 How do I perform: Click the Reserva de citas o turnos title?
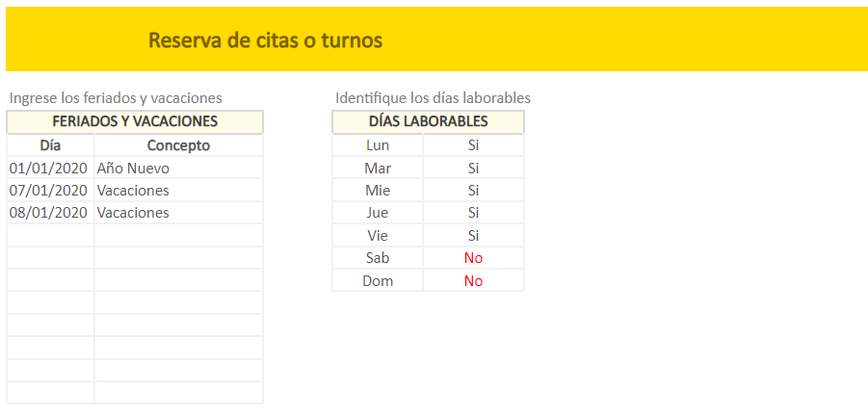[x=266, y=40]
